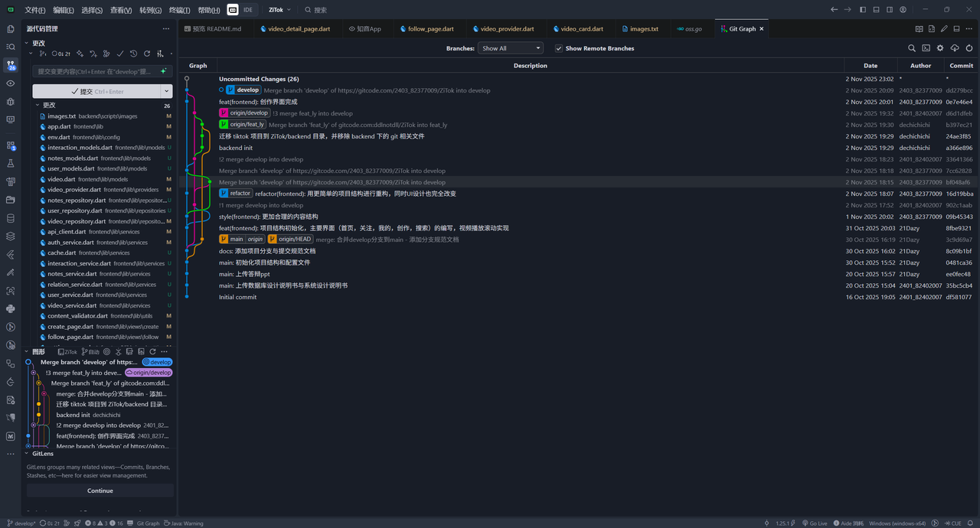Open the Run and Debug view
The height and width of the screenshot is (528, 980).
click(11, 101)
